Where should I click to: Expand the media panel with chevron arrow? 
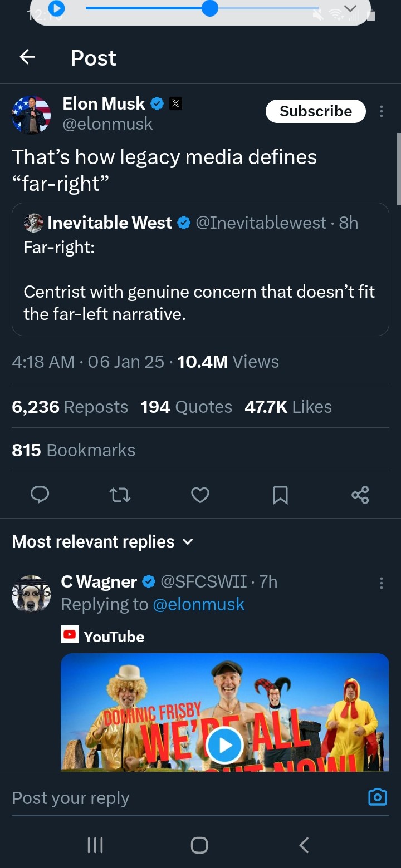350,8
